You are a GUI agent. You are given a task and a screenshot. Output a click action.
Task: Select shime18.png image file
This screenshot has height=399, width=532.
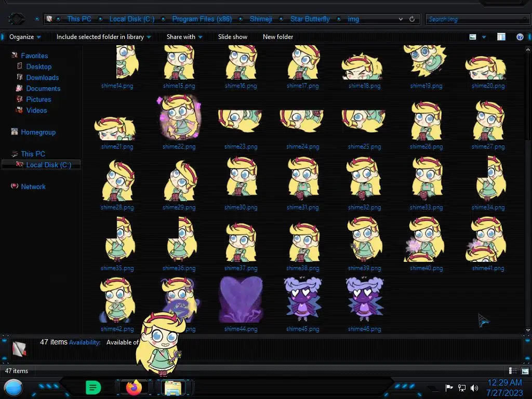(x=362, y=66)
